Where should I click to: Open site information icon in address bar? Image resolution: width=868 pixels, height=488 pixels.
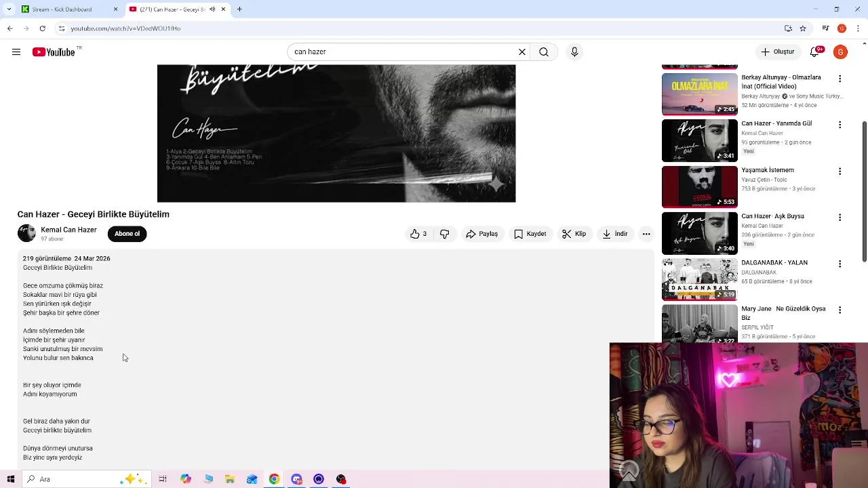[x=62, y=28]
